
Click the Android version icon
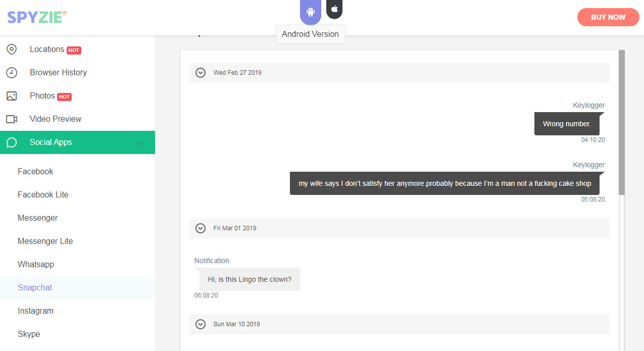(x=310, y=12)
